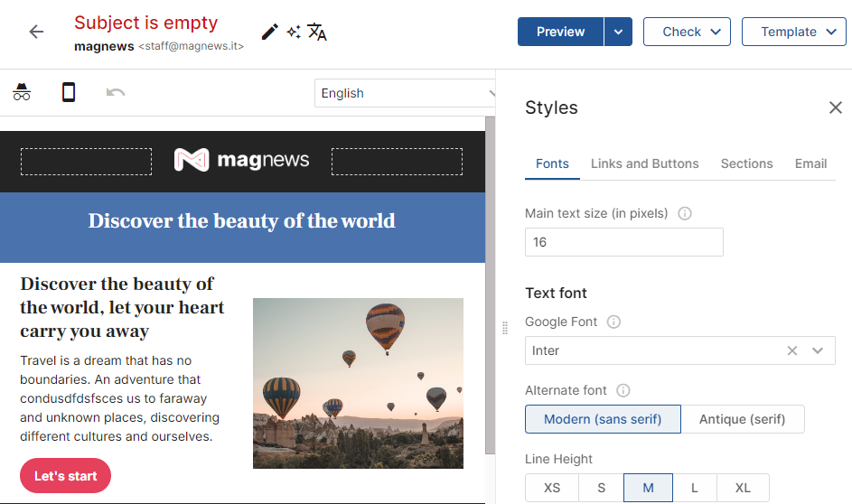The width and height of the screenshot is (852, 504).
Task: Open the AI sparkle assistant icon
Action: point(294,32)
